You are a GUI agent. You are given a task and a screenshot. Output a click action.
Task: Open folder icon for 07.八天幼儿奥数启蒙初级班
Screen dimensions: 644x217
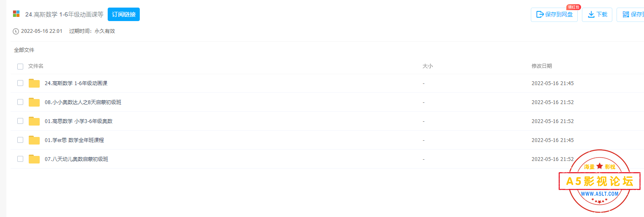[x=34, y=159]
